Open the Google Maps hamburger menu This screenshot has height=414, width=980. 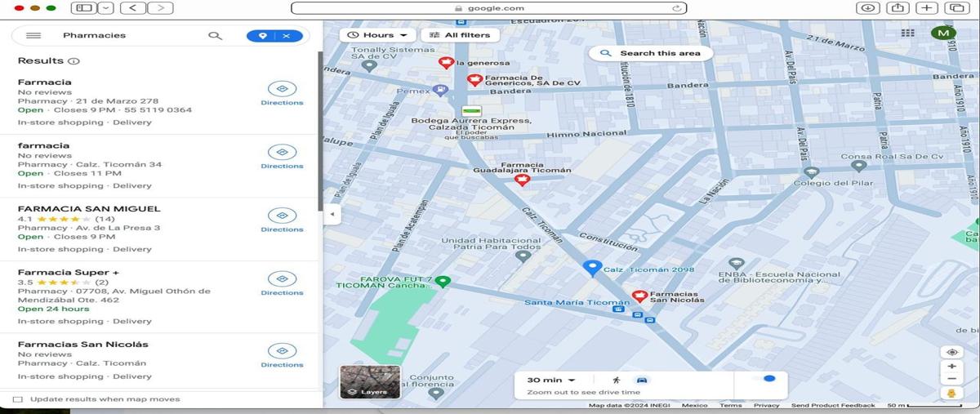pyautogui.click(x=33, y=36)
